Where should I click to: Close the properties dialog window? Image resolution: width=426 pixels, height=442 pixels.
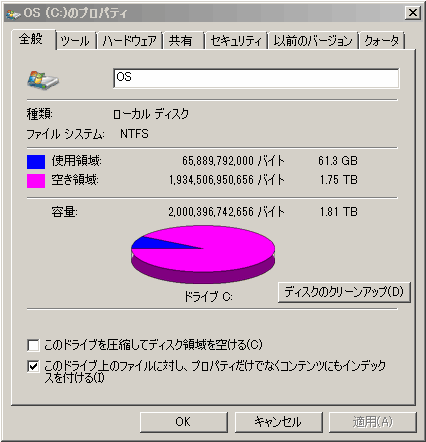click(413, 13)
